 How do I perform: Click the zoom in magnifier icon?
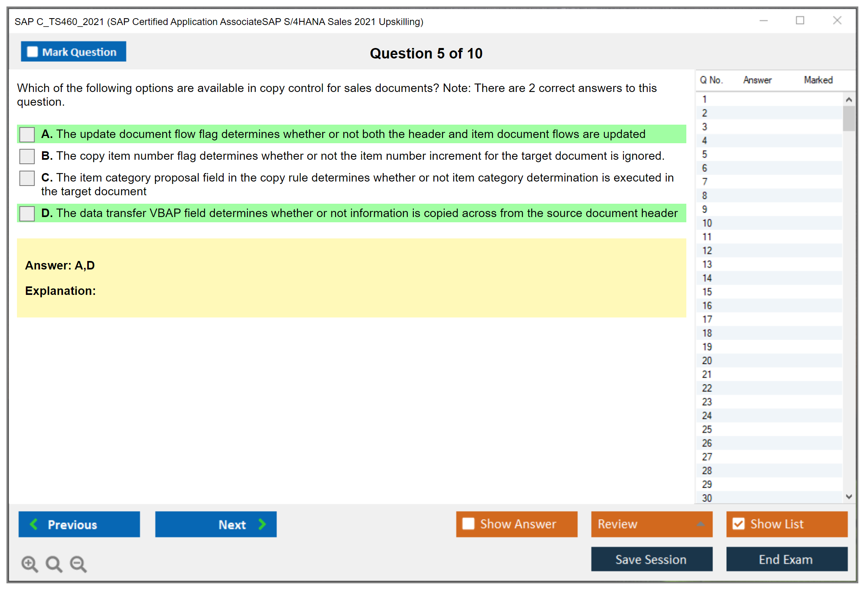click(x=29, y=564)
